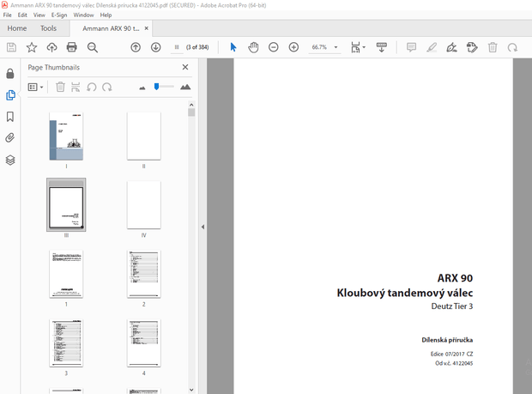
Task: Click the toolbar Delete trash icon
Action: point(493,47)
